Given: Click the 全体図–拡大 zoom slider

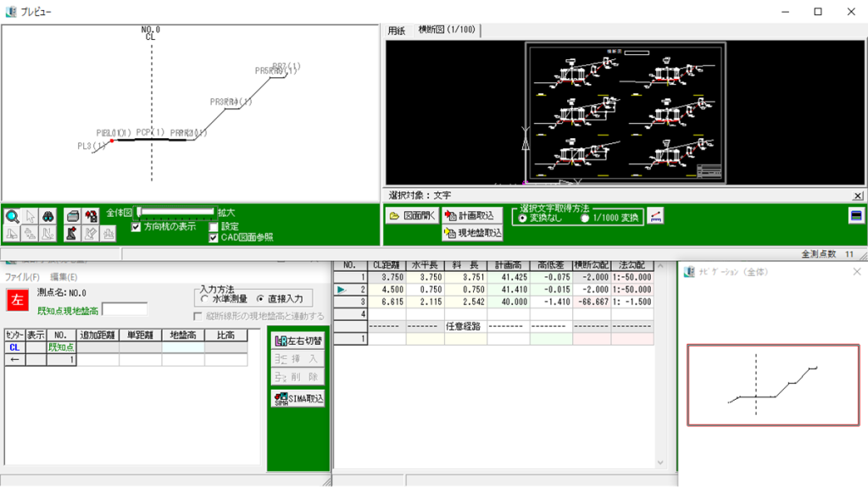Looking at the screenshot, I should point(175,212).
